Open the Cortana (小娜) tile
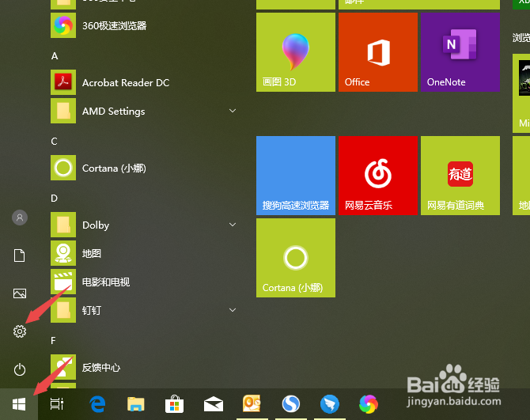The height and width of the screenshot is (420, 530). click(x=296, y=258)
